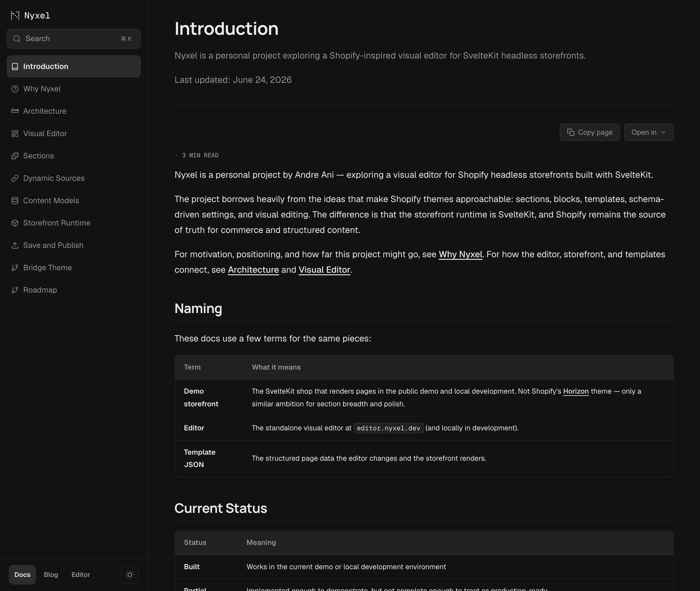Open the Roadmap page
Screen dimensions: 700x591
click(x=74, y=290)
